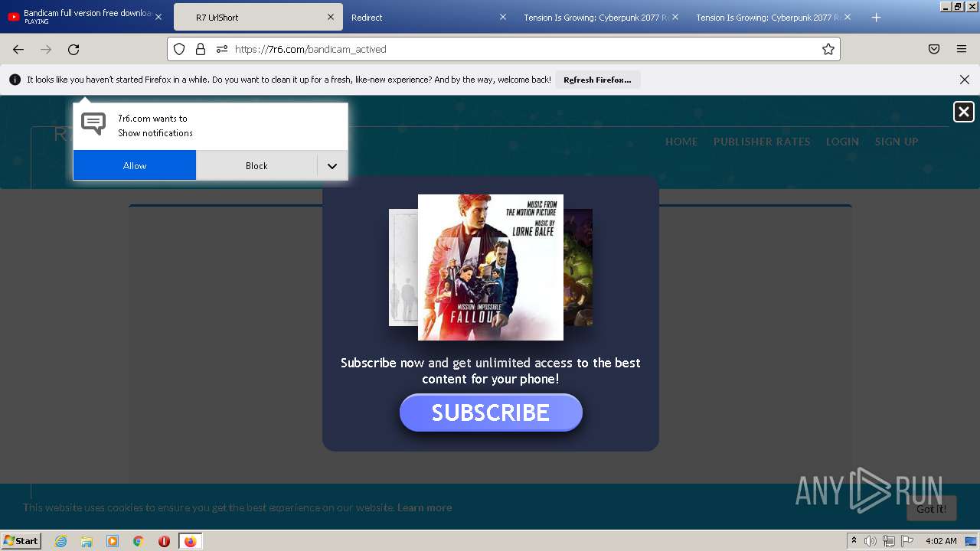Screen dimensions: 980x551
Task: Open the second Tension Is Growing tab
Action: (x=773, y=17)
